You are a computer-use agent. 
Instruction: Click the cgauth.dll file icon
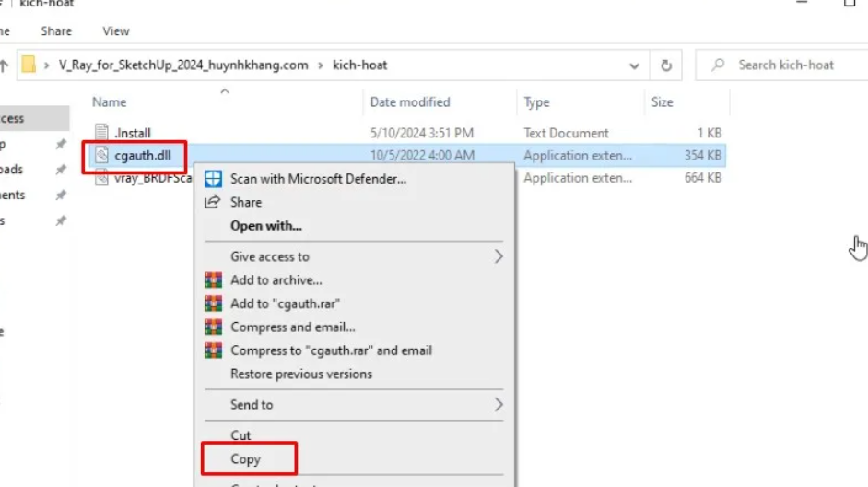tap(101, 156)
